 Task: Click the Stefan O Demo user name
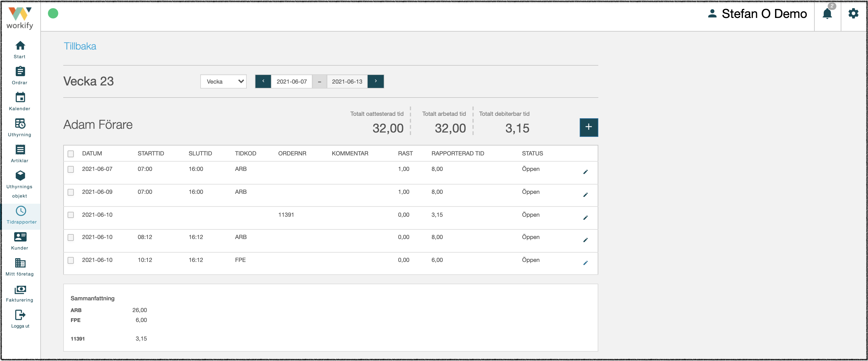(x=764, y=13)
